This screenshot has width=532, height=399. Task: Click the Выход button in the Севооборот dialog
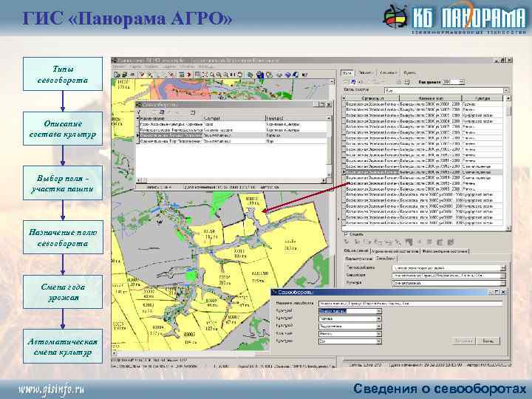pyautogui.click(x=488, y=341)
